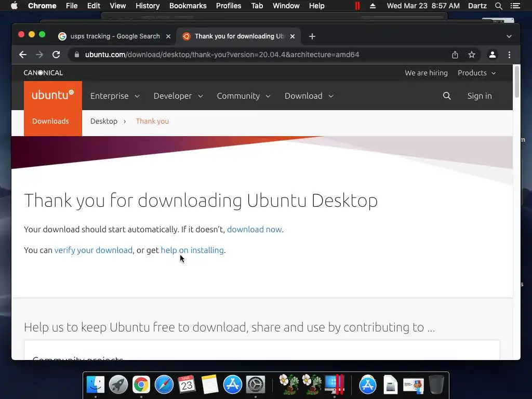Viewport: 532px width, 399px height.
Task: Open Safari compass in the Dock
Action: [x=164, y=384]
